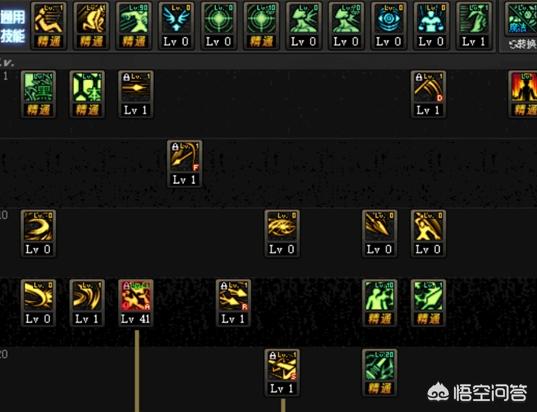Click the gold spear tip skill Lv 0

[x=379, y=233]
